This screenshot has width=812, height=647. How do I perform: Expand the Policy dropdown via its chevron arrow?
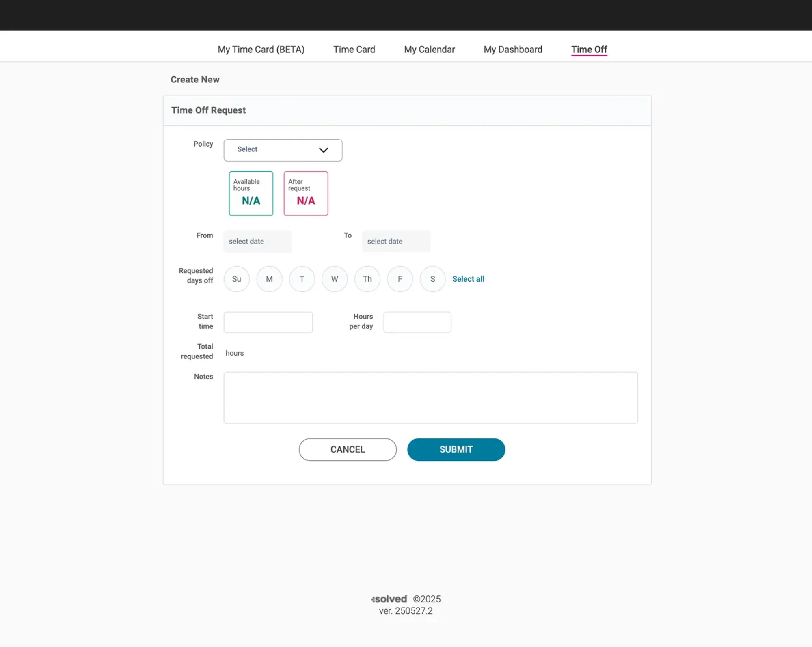coord(324,150)
